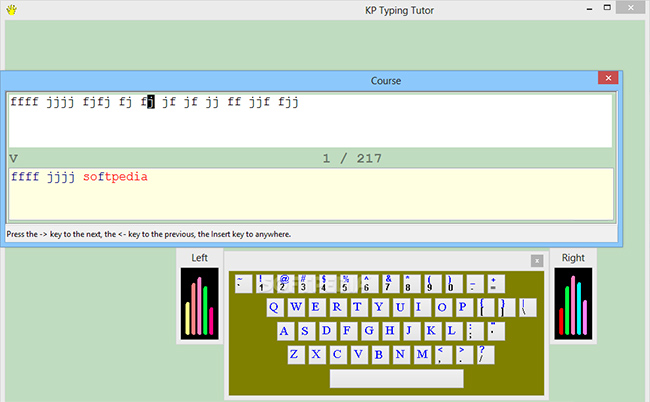The height and width of the screenshot is (402, 650).
Task: Click the P key on virtual keyboard
Action: click(463, 308)
